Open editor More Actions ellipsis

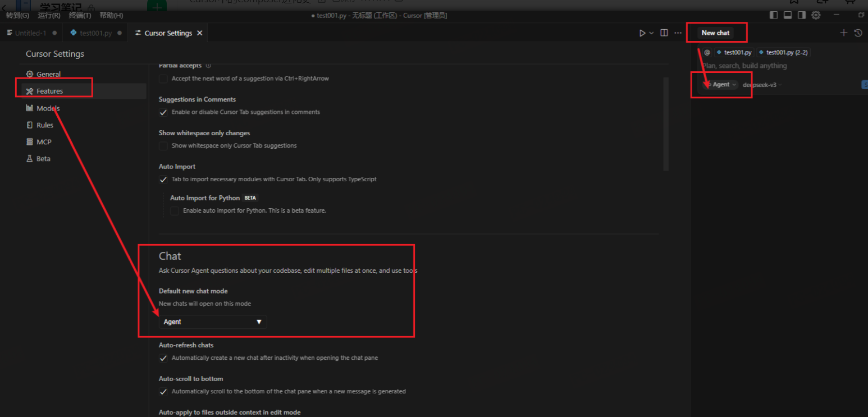tap(678, 33)
